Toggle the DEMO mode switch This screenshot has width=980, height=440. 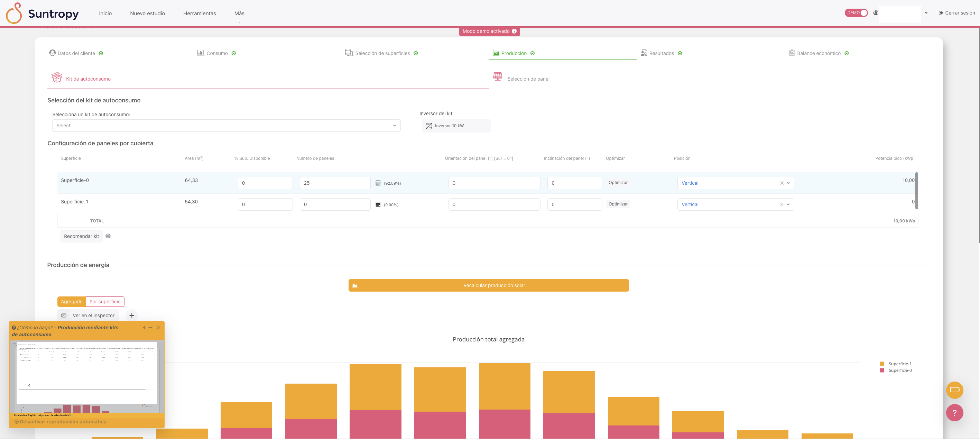(x=856, y=13)
